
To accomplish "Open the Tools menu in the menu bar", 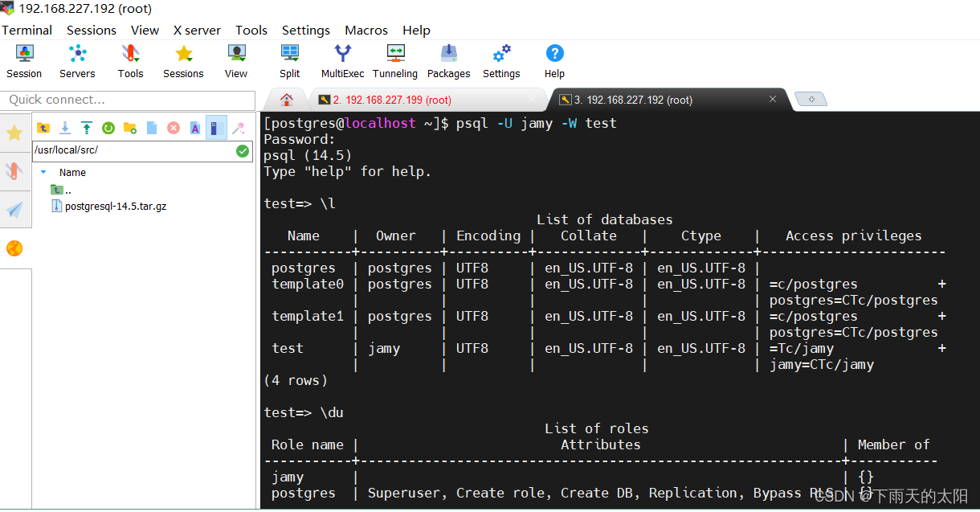I will click(x=251, y=30).
